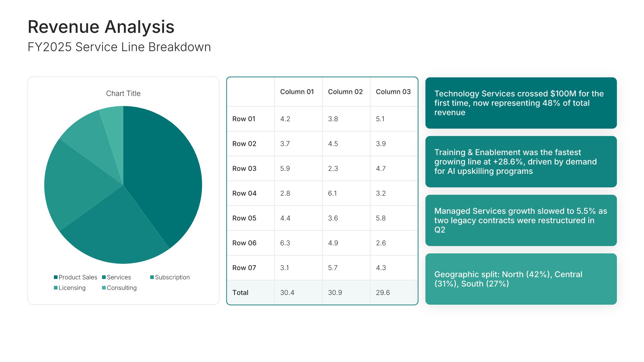Click the Subscription legend color swatch
Screen dimensions: 644x362
[x=152, y=277]
